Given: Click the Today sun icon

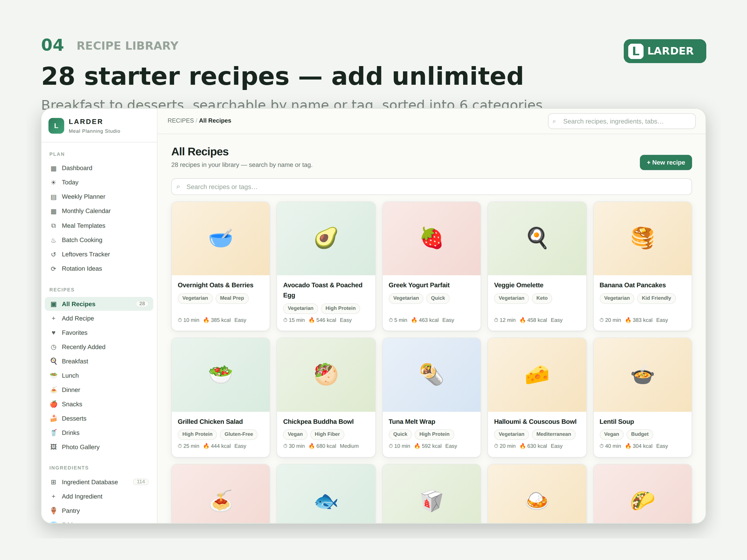Looking at the screenshot, I should coord(53,183).
